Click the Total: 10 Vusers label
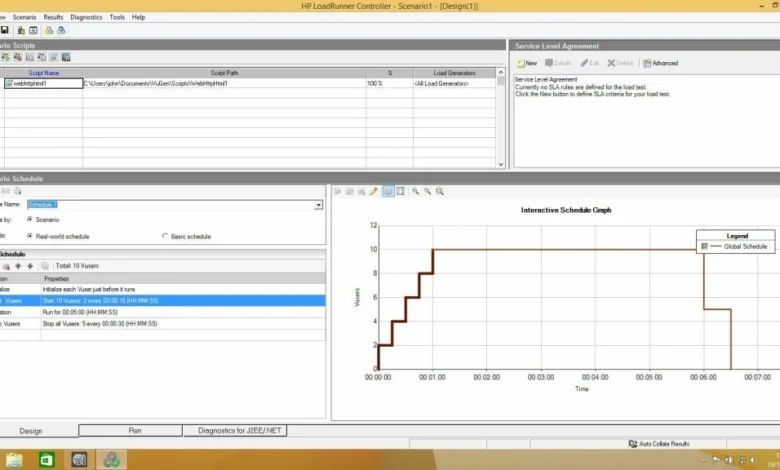 click(77, 266)
